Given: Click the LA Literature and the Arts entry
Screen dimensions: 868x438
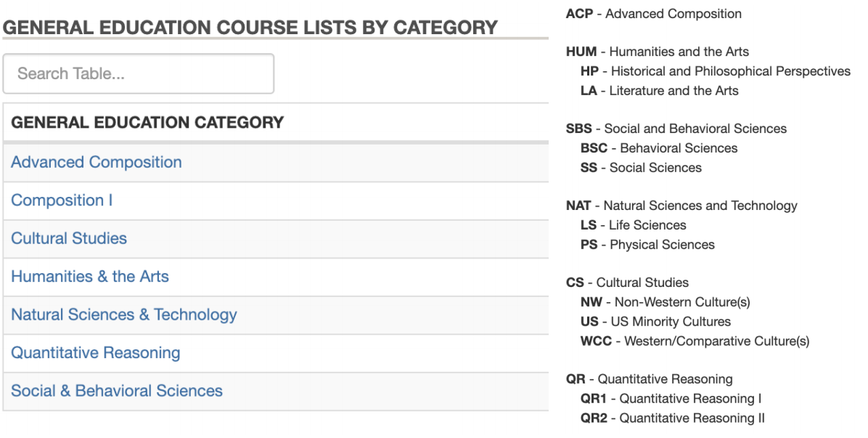Looking at the screenshot, I should pyautogui.click(x=659, y=91).
